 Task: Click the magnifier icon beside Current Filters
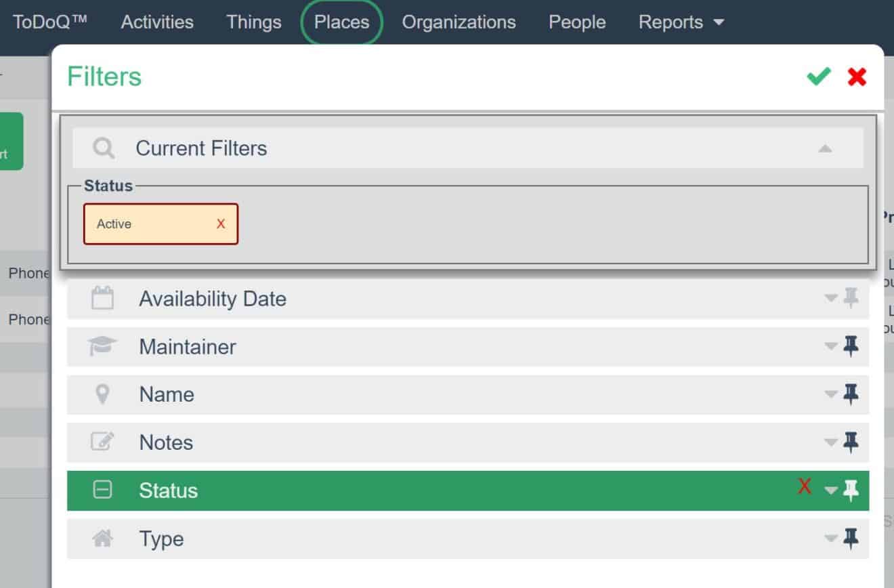coord(104,148)
